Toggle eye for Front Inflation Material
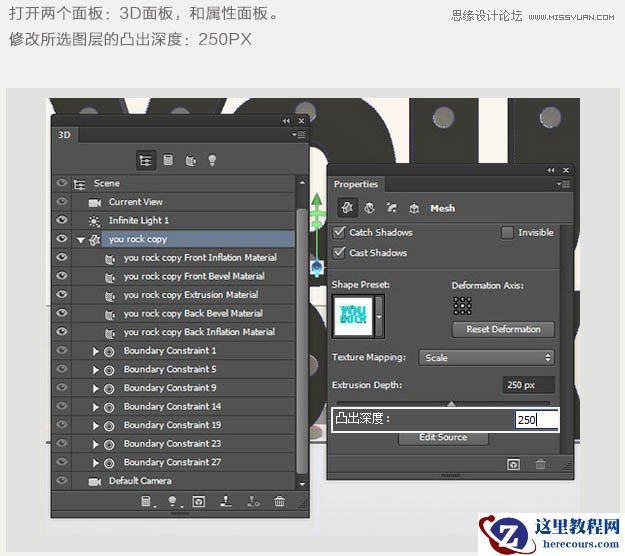Viewport: 625px width, 556px height. coord(61,257)
